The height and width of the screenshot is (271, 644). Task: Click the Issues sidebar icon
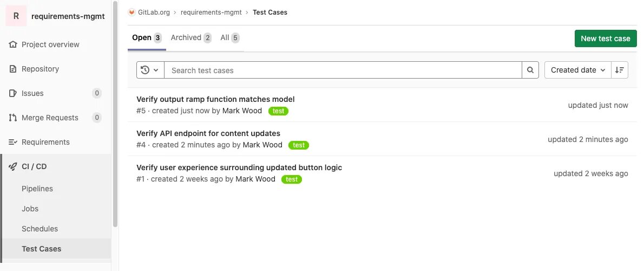click(13, 93)
